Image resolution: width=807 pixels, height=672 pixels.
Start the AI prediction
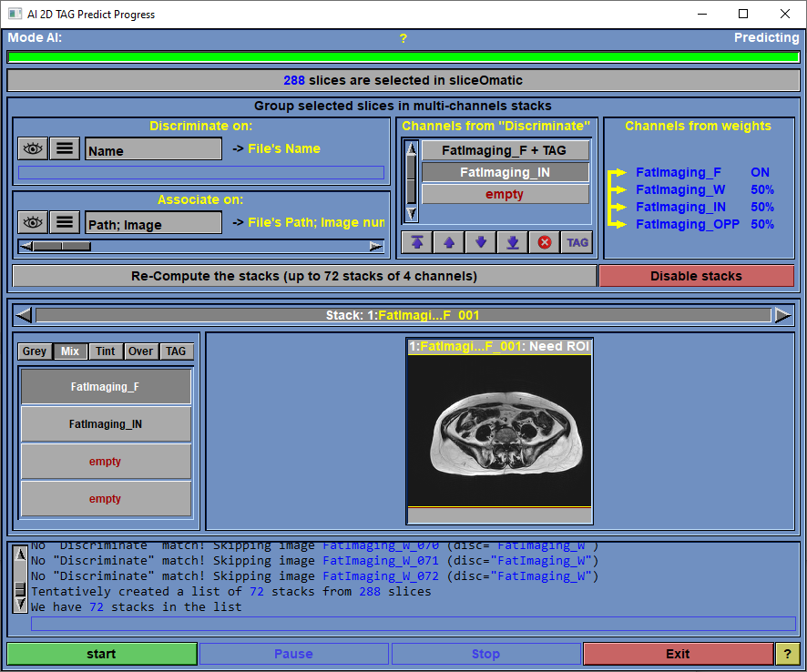(102, 654)
